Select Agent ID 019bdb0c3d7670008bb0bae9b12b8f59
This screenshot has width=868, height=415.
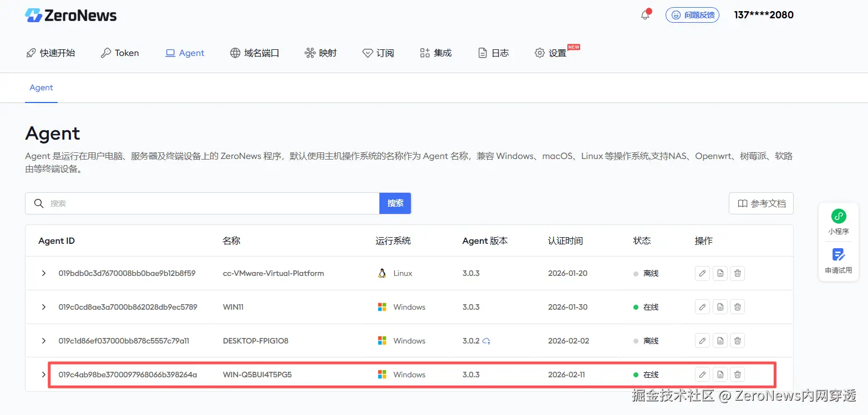[x=127, y=273]
